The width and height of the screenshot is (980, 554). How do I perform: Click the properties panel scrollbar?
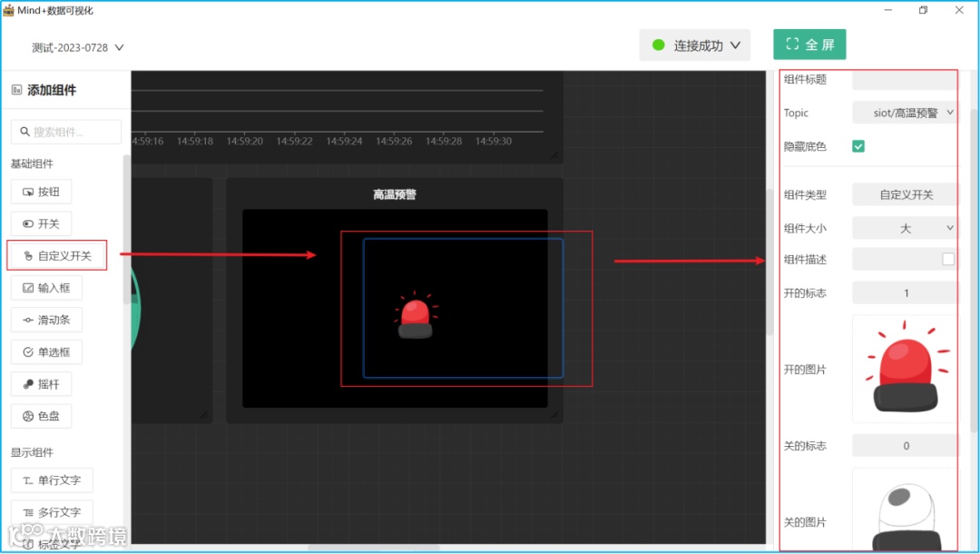tap(974, 270)
